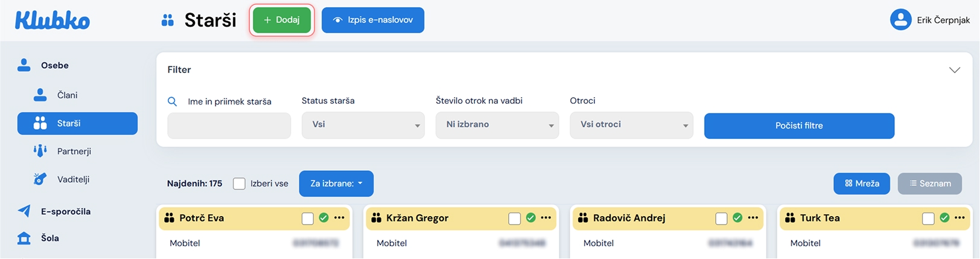Screen dimensions: 980x259
Task: Open three-dot menu on Kržan Gregor card
Action: tap(546, 218)
